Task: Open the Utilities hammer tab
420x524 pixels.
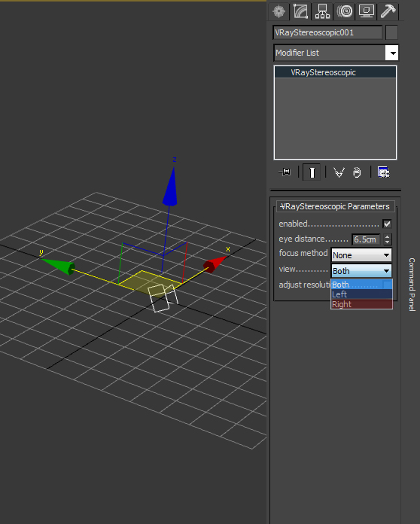Action: pos(388,11)
